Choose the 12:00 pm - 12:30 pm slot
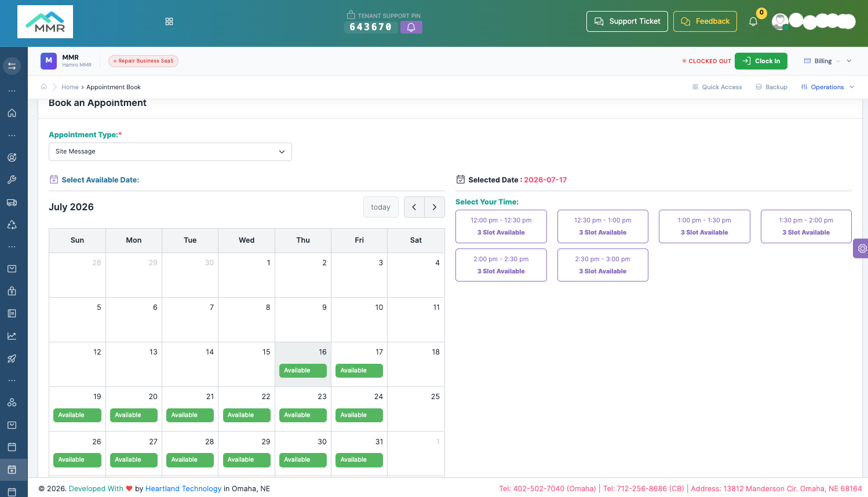868x497 pixels. point(501,226)
